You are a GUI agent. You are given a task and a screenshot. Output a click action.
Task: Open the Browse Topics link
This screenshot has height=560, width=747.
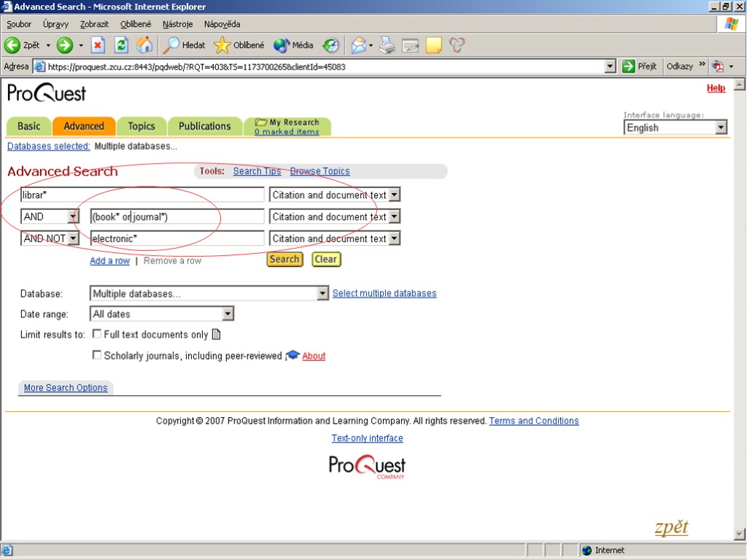point(320,171)
